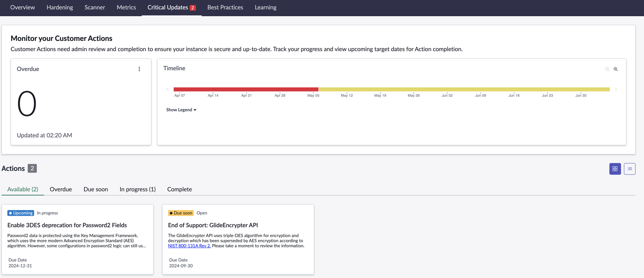Open End of Support: GlideEncrypter API
The width and height of the screenshot is (644, 278).
click(213, 225)
